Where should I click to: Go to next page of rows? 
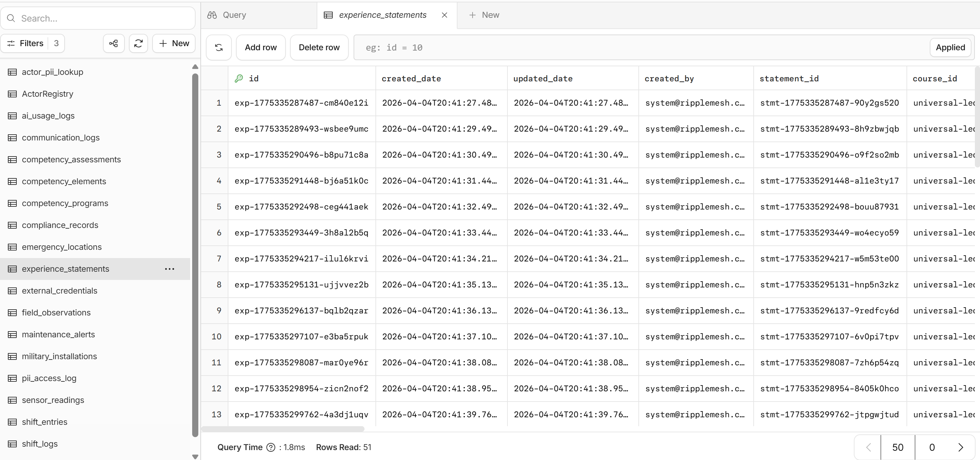961,447
